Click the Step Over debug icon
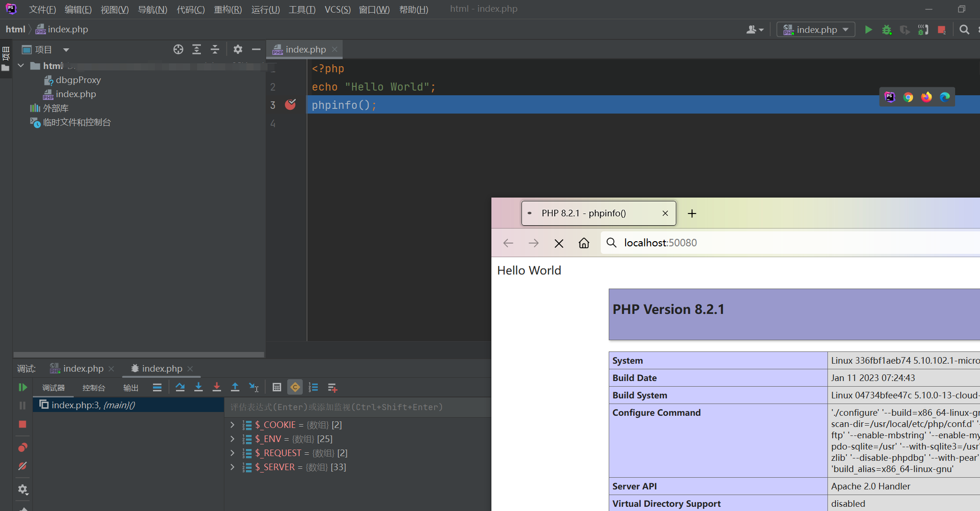 point(180,387)
